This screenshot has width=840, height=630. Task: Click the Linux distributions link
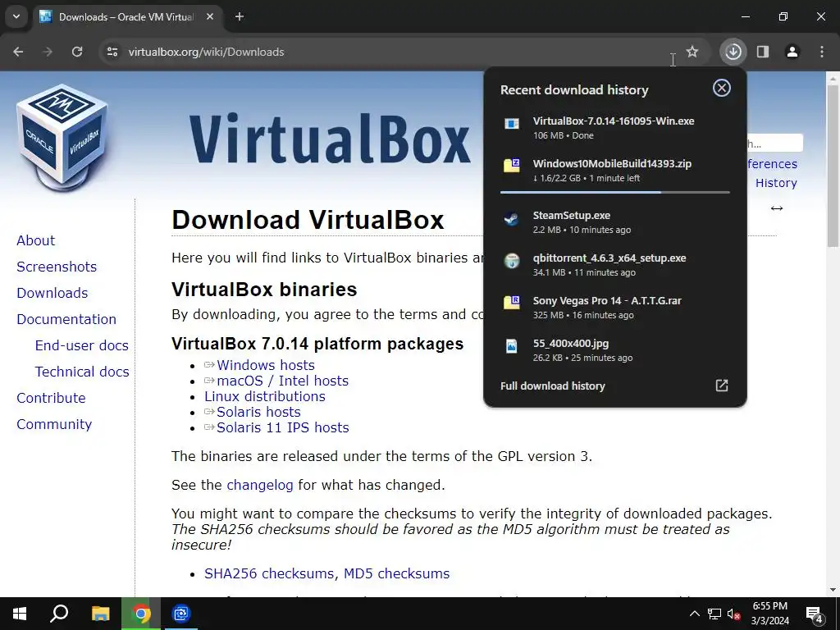coord(265,396)
